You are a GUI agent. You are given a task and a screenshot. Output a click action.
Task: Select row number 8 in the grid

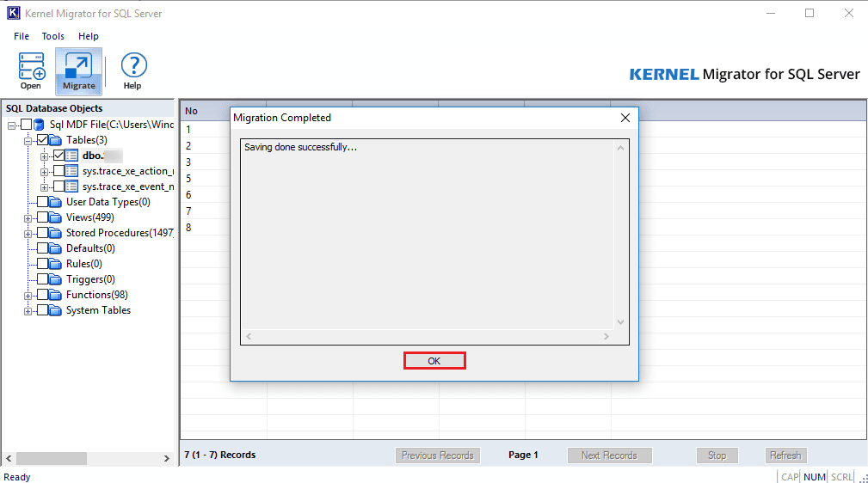click(x=188, y=228)
